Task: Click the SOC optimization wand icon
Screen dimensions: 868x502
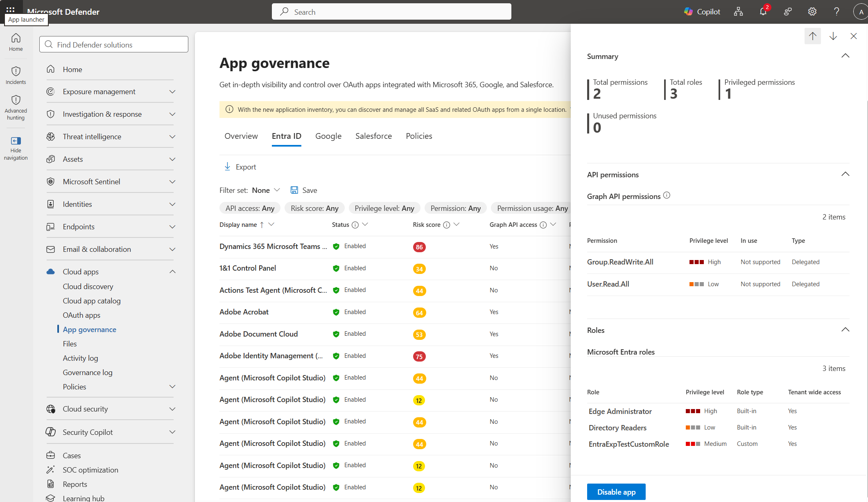Action: point(51,470)
